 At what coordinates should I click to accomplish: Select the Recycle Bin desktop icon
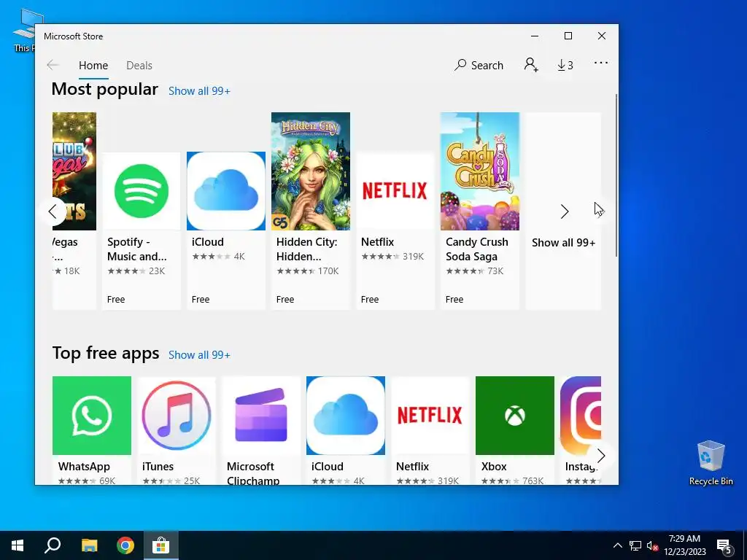tap(711, 463)
